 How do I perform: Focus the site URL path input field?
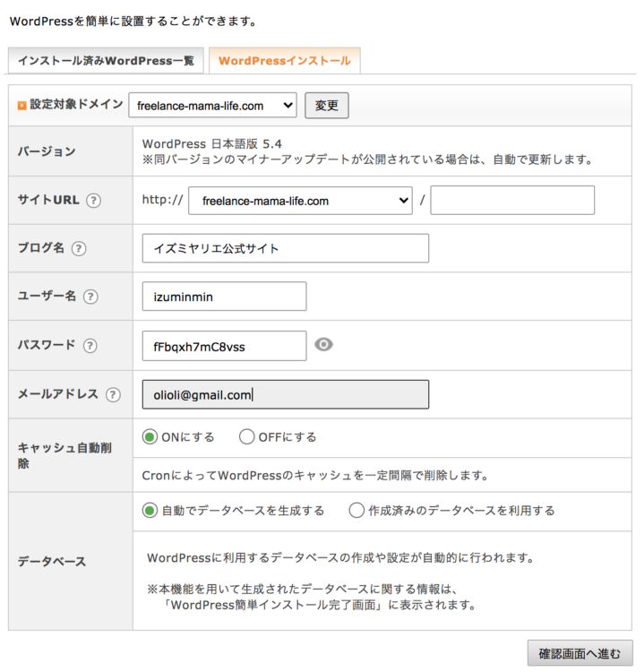tap(512, 200)
